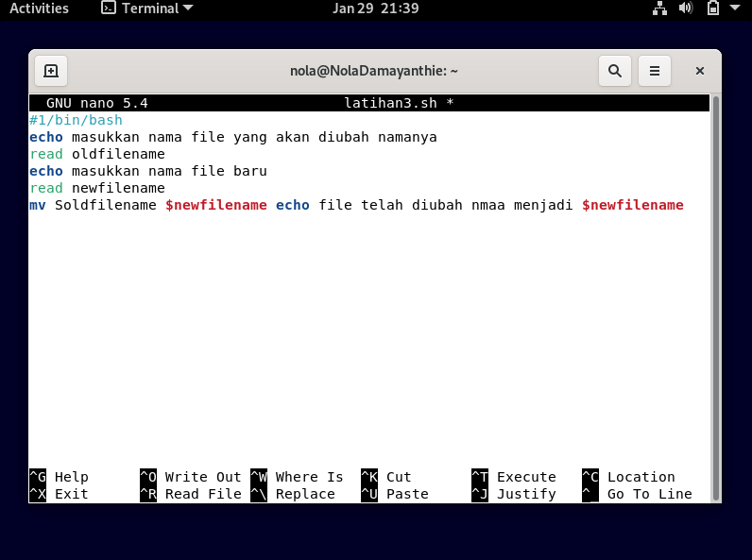Image resolution: width=752 pixels, height=560 pixels.
Task: Open Activities overview
Action: [39, 8]
